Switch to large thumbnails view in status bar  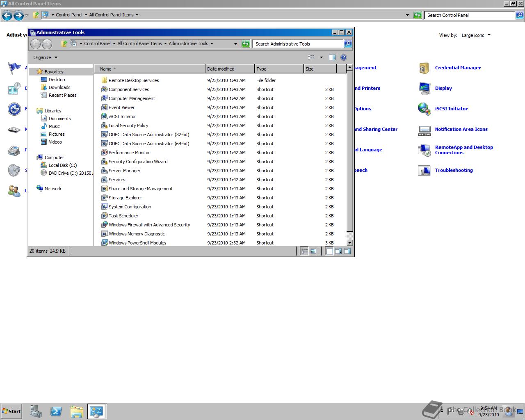click(x=313, y=251)
